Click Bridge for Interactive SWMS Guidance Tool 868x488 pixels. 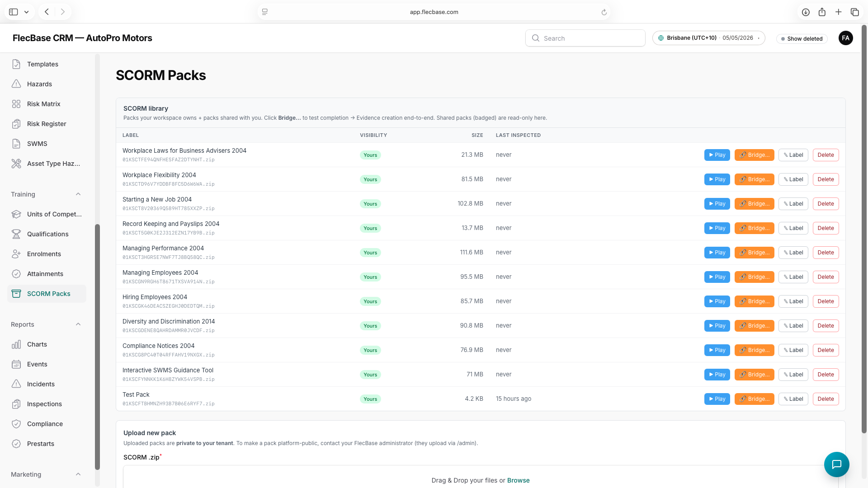(x=754, y=375)
